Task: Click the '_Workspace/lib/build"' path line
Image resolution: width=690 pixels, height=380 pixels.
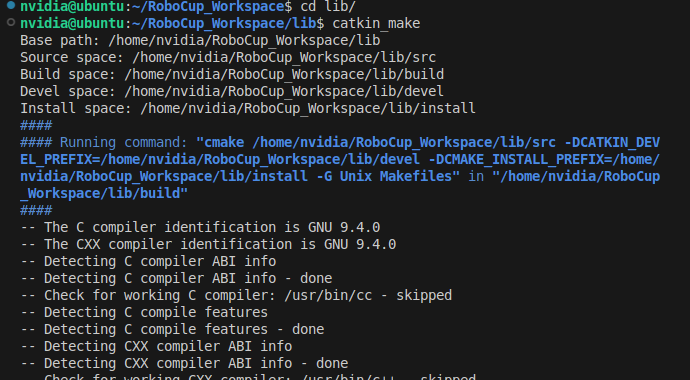Action: [104, 193]
